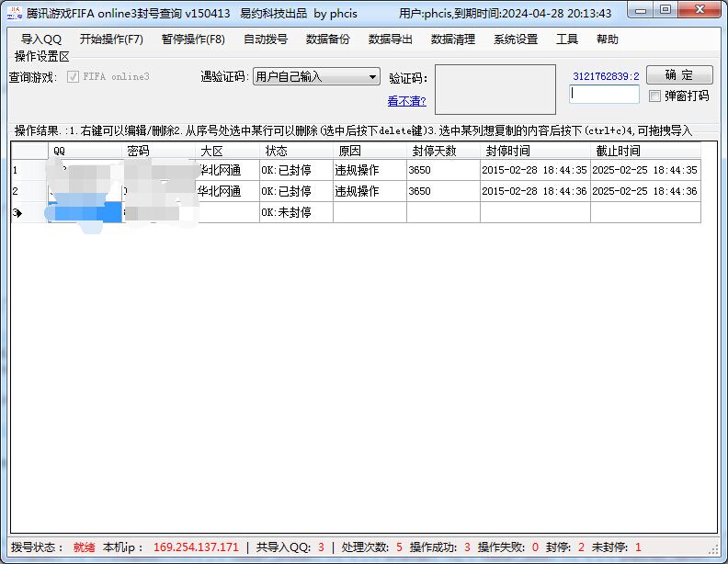Click 开始操作(F7) menu item
The width and height of the screenshot is (728, 564).
111,39
